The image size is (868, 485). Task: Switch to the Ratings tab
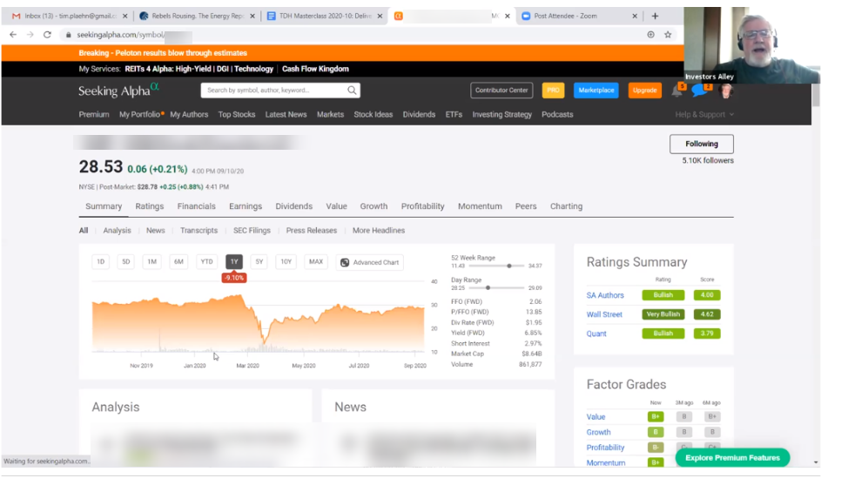pos(150,206)
